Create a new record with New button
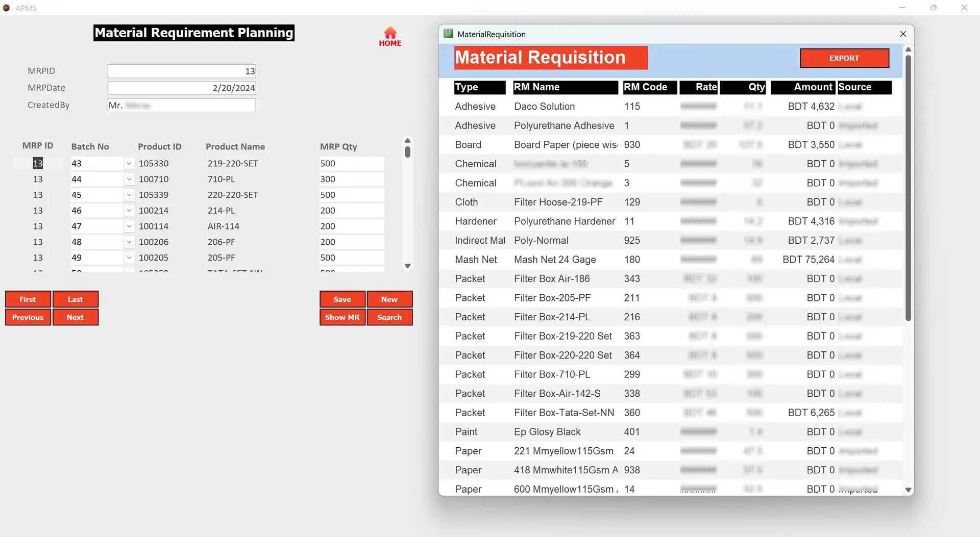Viewport: 980px width, 537px height. [x=389, y=299]
